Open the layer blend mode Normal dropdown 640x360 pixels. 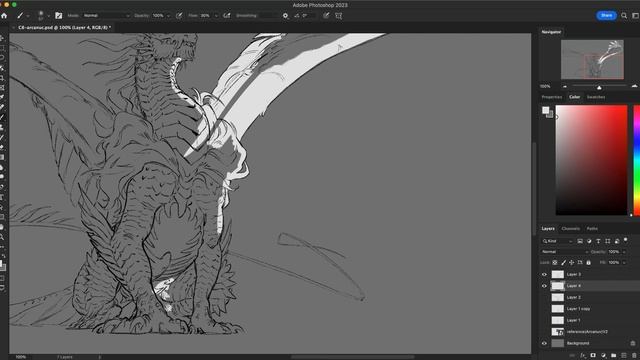point(564,252)
